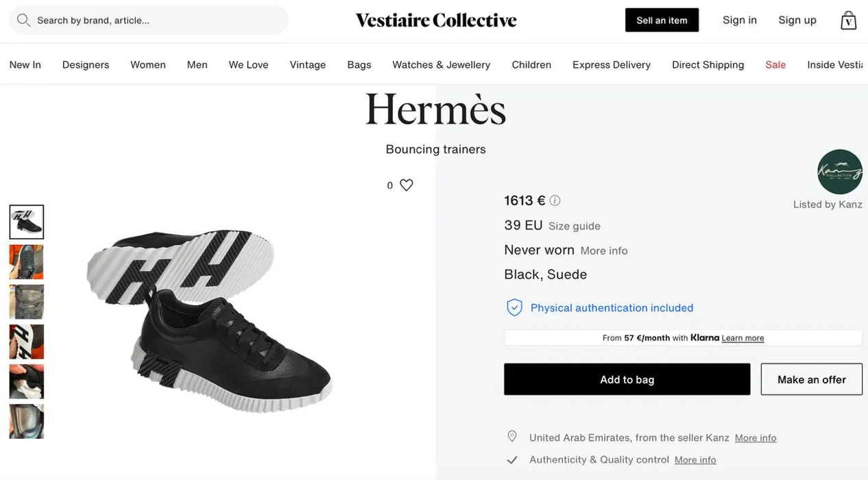Click the price info icon
The height and width of the screenshot is (480, 868).
(x=555, y=201)
